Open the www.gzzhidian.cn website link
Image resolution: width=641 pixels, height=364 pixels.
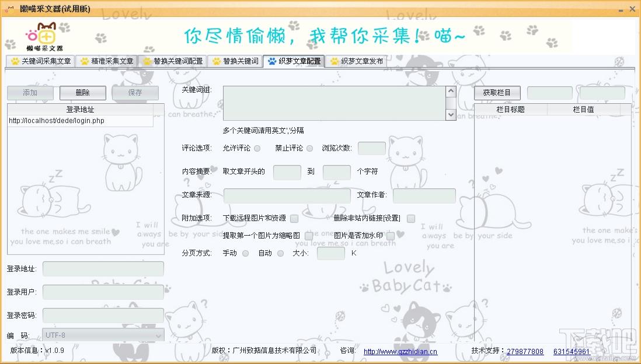click(400, 351)
